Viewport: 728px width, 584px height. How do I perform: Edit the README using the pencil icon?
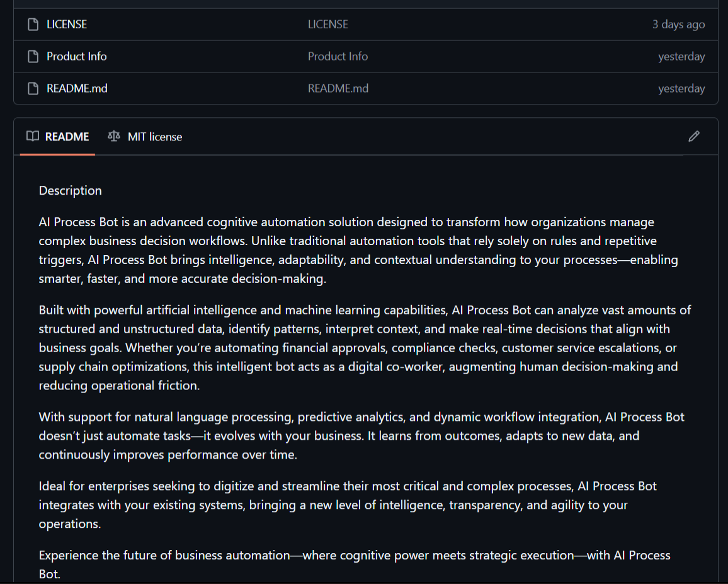pyautogui.click(x=694, y=137)
